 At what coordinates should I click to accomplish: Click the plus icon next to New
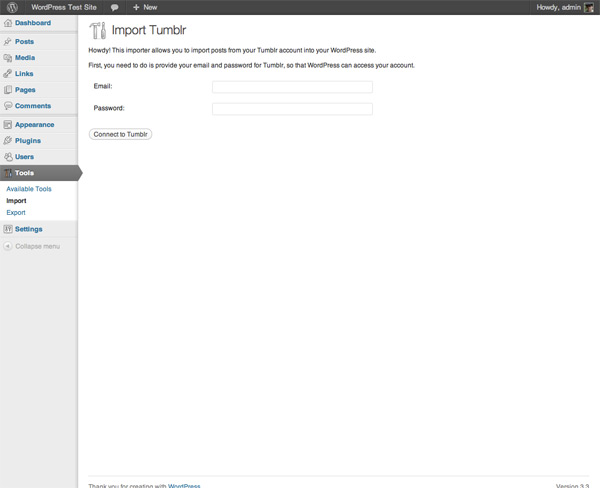point(136,7)
